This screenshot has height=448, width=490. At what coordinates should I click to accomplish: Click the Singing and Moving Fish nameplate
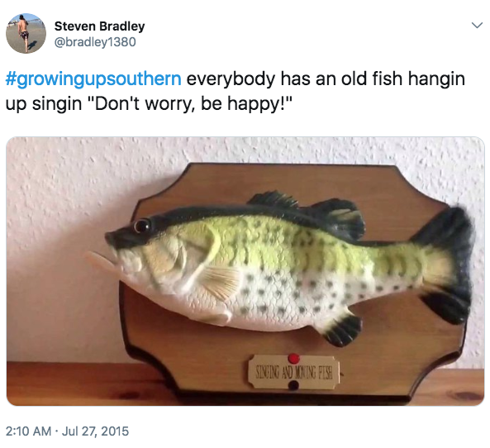pos(293,373)
